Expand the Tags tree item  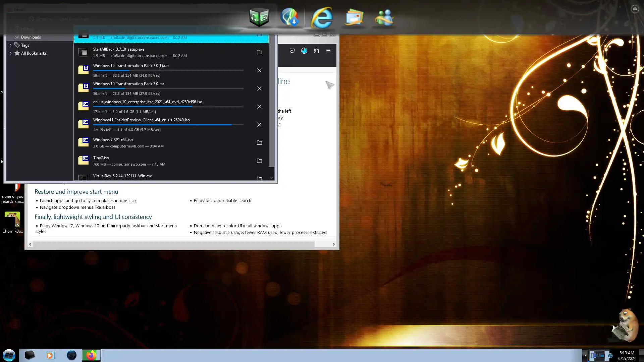(10, 45)
